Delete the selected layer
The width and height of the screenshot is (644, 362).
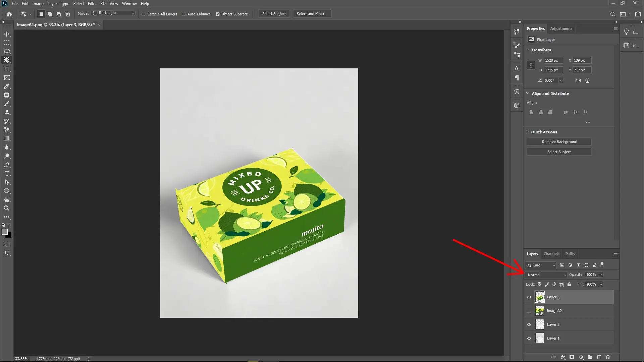(608, 357)
